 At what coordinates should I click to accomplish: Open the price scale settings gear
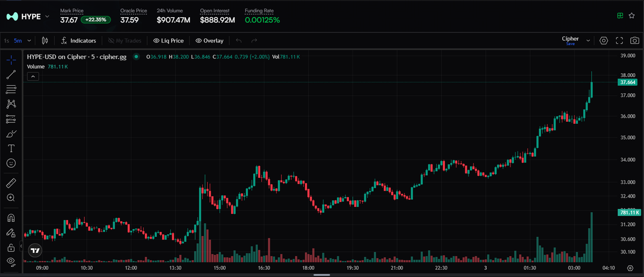[x=630, y=268]
